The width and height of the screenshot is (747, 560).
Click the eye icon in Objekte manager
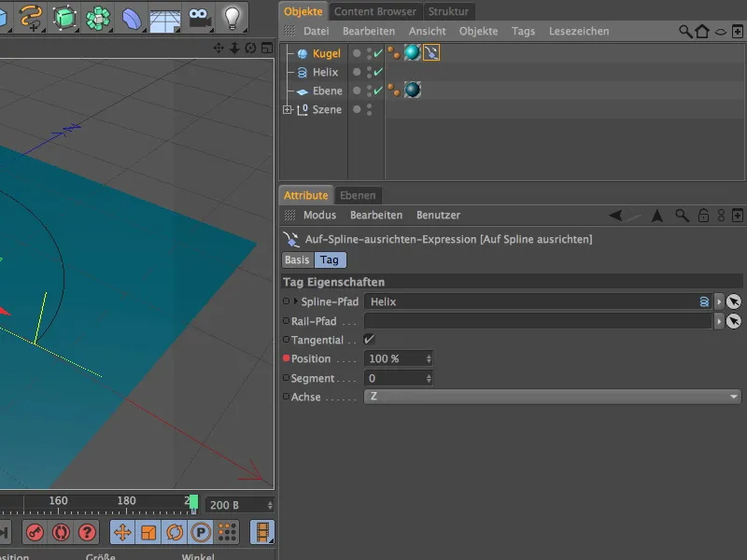click(x=721, y=32)
